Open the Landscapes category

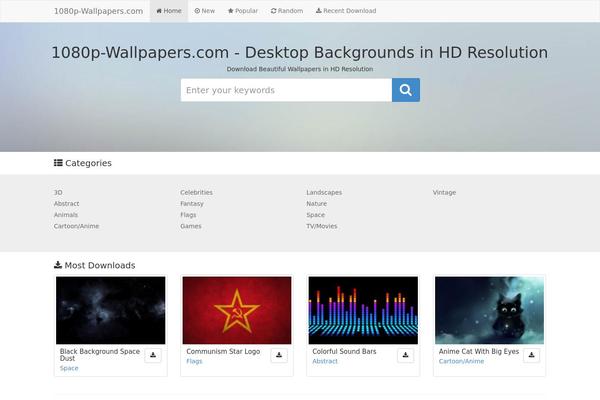pyautogui.click(x=324, y=193)
